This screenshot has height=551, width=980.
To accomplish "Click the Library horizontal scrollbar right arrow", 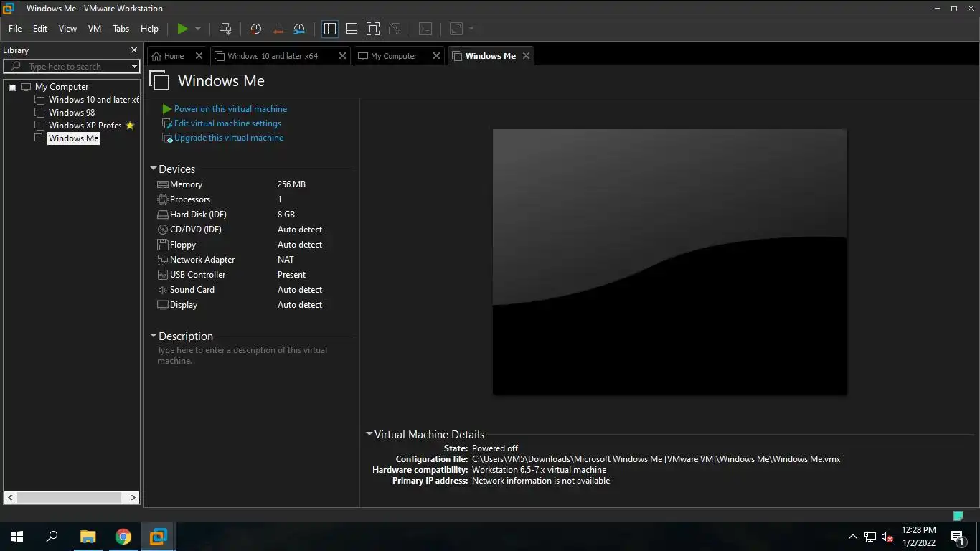I will coord(133,497).
